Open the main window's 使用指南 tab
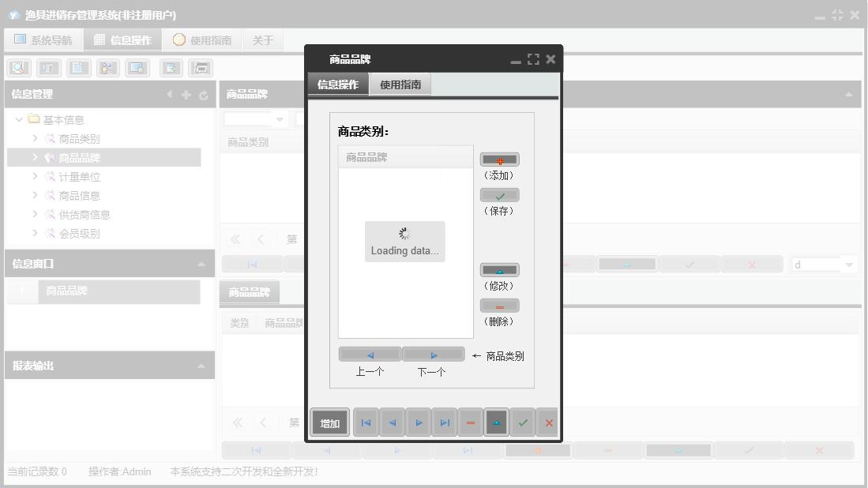This screenshot has height=488, width=868. point(202,39)
